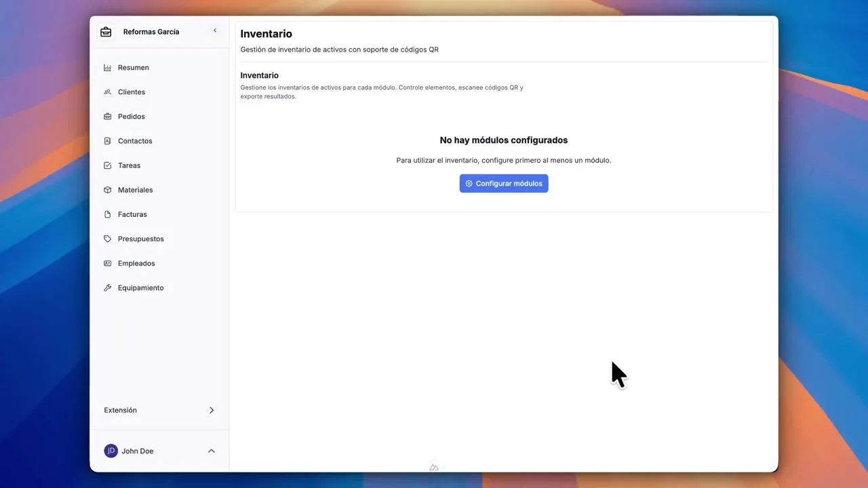Open Clientes using its people icon
Image resolution: width=868 pixels, height=488 pixels.
(x=108, y=91)
